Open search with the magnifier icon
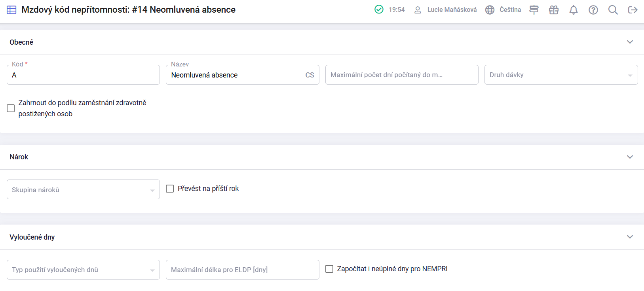The height and width of the screenshot is (291, 644). (x=613, y=10)
